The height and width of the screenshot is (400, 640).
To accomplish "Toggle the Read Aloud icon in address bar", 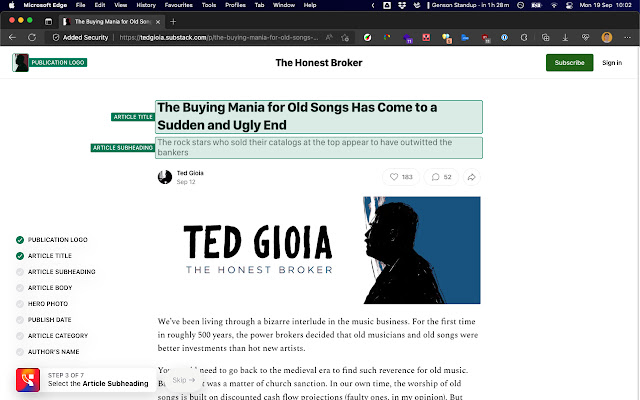I will (329, 38).
